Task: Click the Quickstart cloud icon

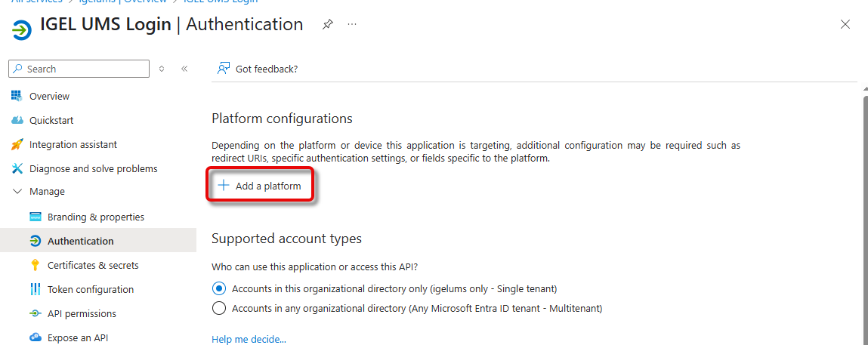Action: (x=17, y=120)
